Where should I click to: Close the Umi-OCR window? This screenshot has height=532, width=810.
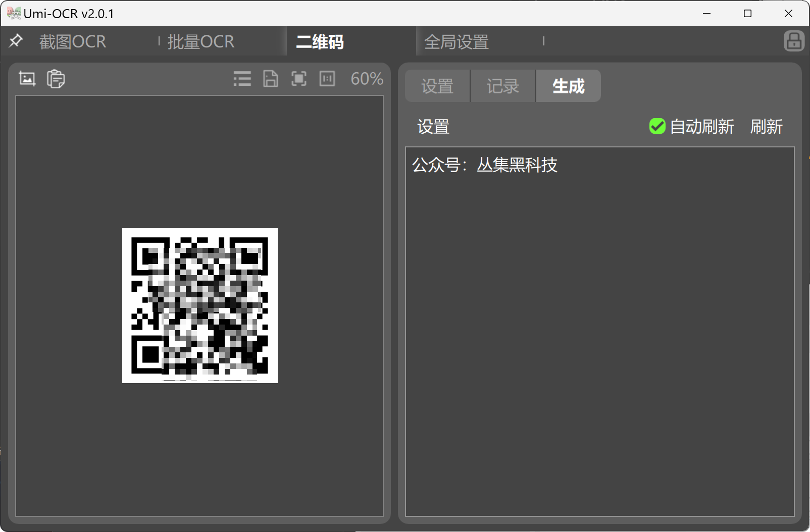pos(789,14)
